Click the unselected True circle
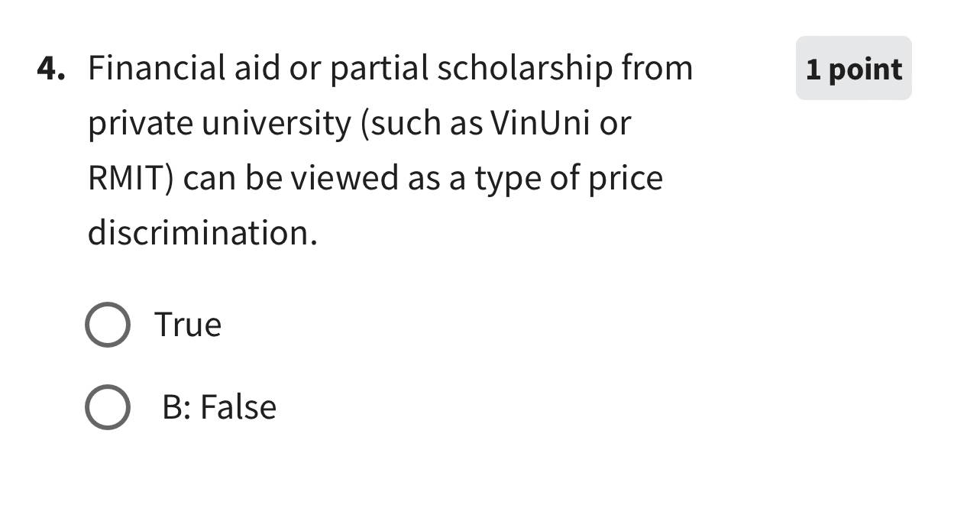The height and width of the screenshot is (505, 980). (x=107, y=324)
